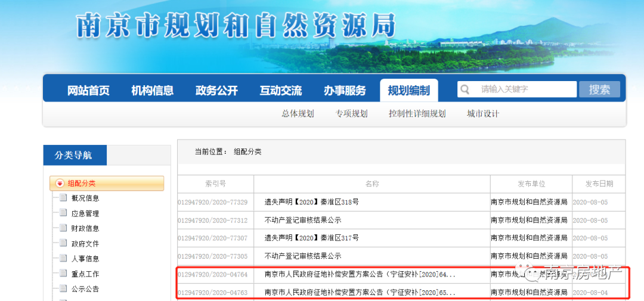Viewport: 644px width, 301px height.
Task: Click 南京市规划和自然资源局 site title banner
Action: pyautogui.click(x=236, y=26)
